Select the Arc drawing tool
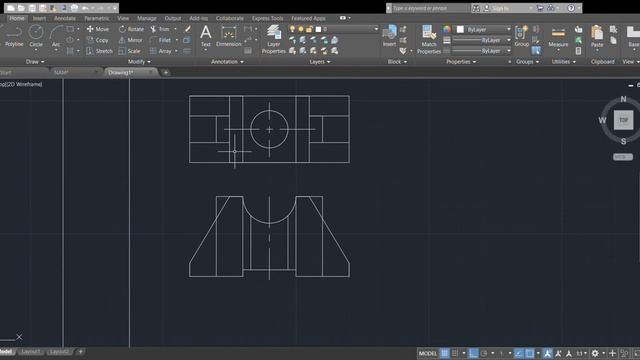The width and height of the screenshot is (640, 360). (56, 36)
